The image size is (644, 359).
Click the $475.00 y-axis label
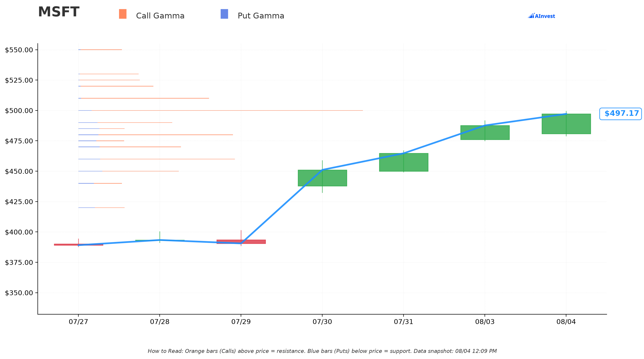tap(19, 141)
